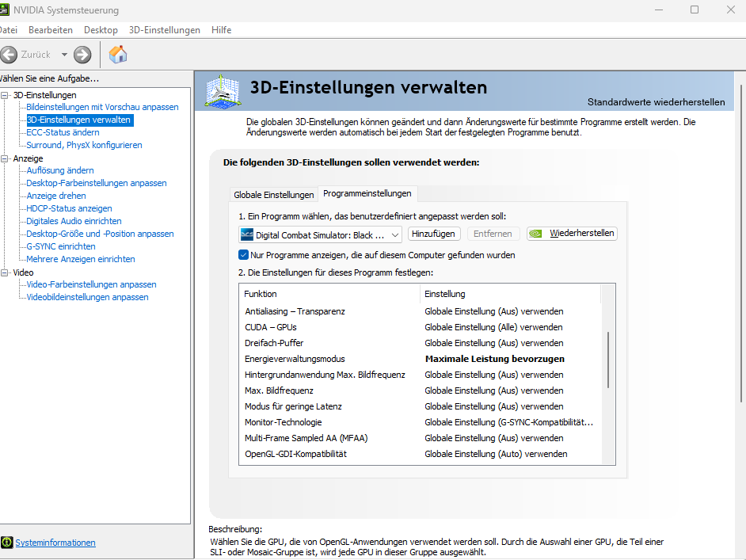Open the Systeminformationen link
The height and width of the screenshot is (560, 746).
pyautogui.click(x=55, y=543)
